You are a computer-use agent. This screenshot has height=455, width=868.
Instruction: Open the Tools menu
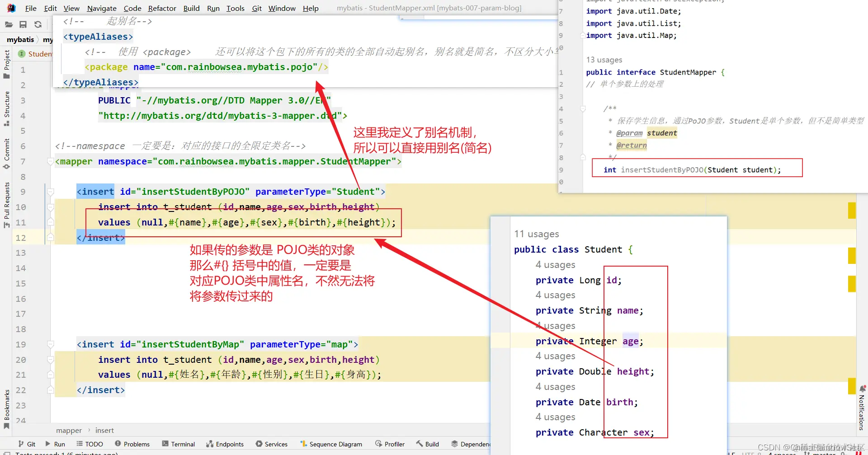pyautogui.click(x=236, y=8)
